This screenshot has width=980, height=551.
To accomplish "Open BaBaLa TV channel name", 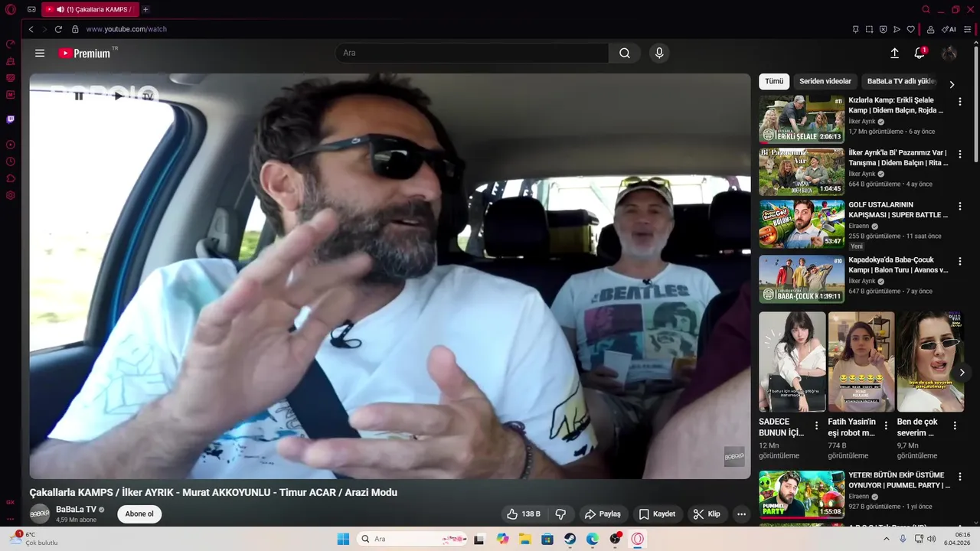I will (76, 509).
